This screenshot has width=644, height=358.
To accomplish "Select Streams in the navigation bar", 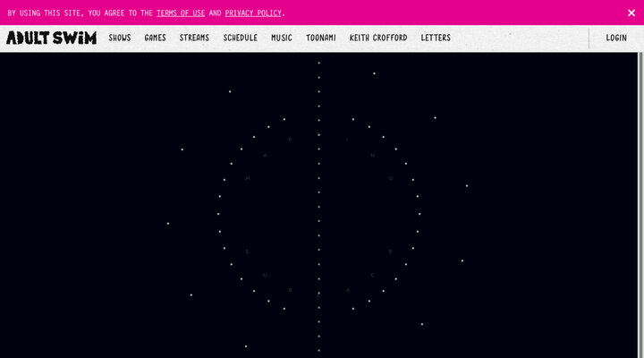I will click(194, 38).
